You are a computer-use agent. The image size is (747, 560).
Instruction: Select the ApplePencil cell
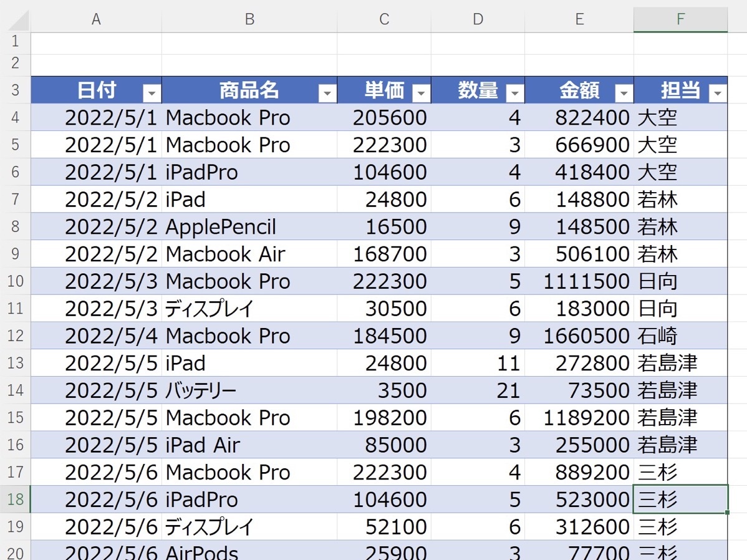coord(249,226)
